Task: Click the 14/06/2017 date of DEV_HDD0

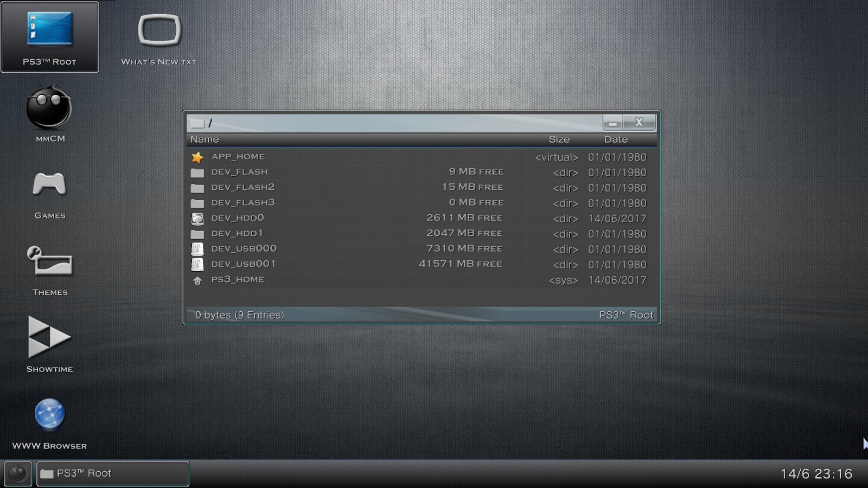Action: pyautogui.click(x=617, y=219)
